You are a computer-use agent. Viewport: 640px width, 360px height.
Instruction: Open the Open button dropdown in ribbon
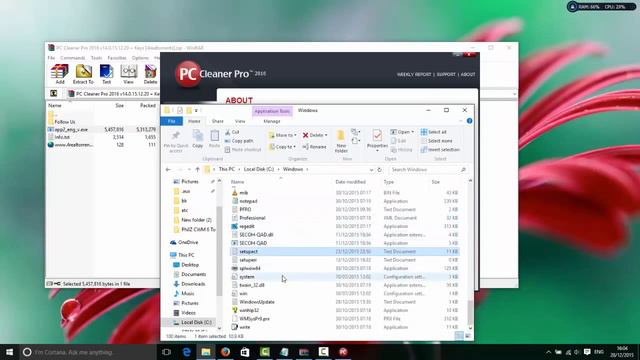[413, 132]
